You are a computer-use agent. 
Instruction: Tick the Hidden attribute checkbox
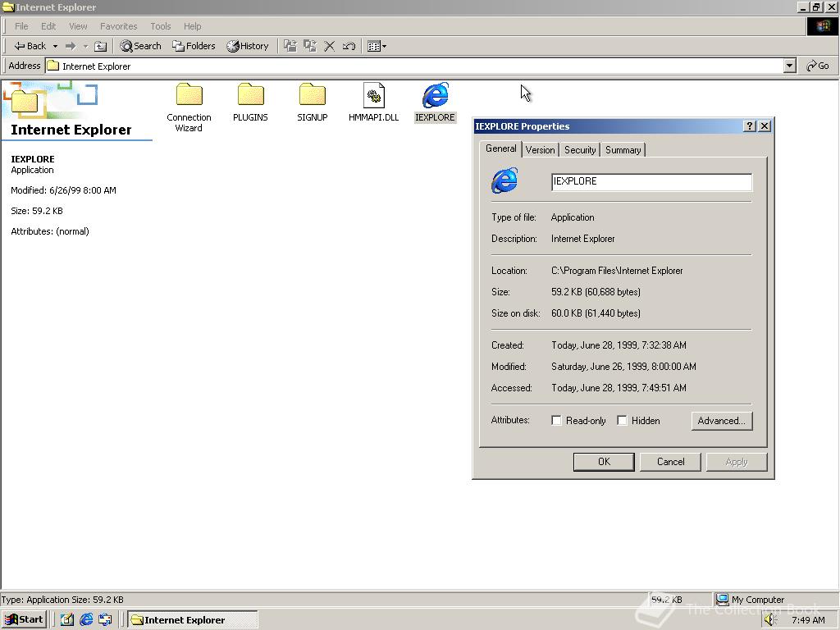tap(623, 421)
